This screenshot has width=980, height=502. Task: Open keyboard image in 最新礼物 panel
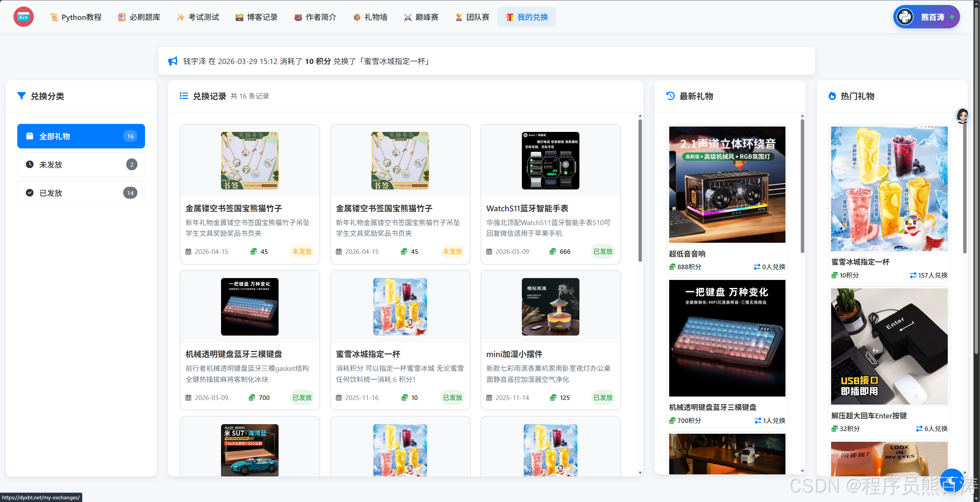coord(727,338)
